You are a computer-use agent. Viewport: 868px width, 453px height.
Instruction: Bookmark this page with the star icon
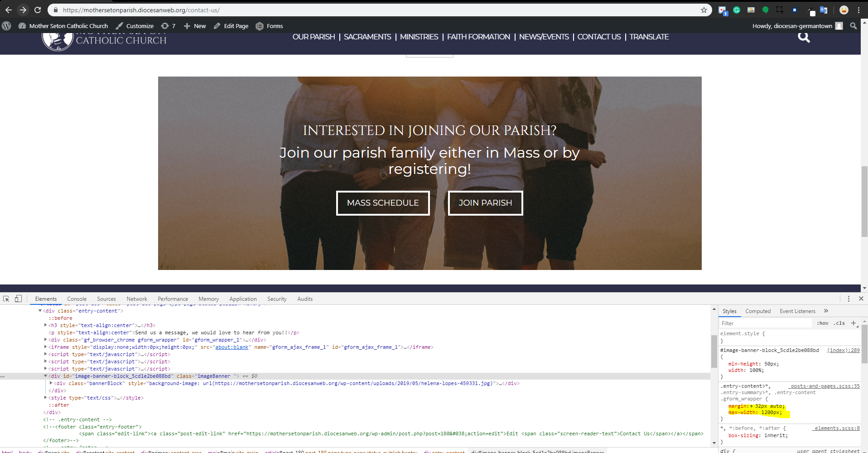(704, 10)
